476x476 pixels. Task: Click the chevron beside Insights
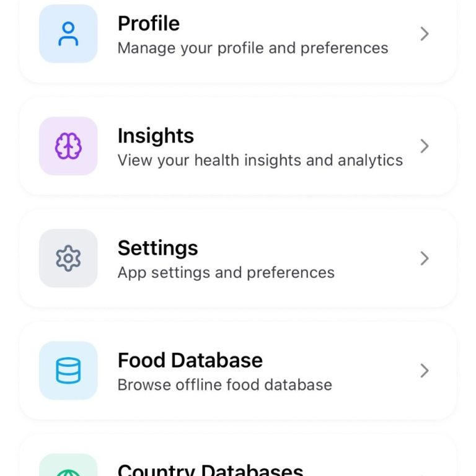(x=425, y=146)
